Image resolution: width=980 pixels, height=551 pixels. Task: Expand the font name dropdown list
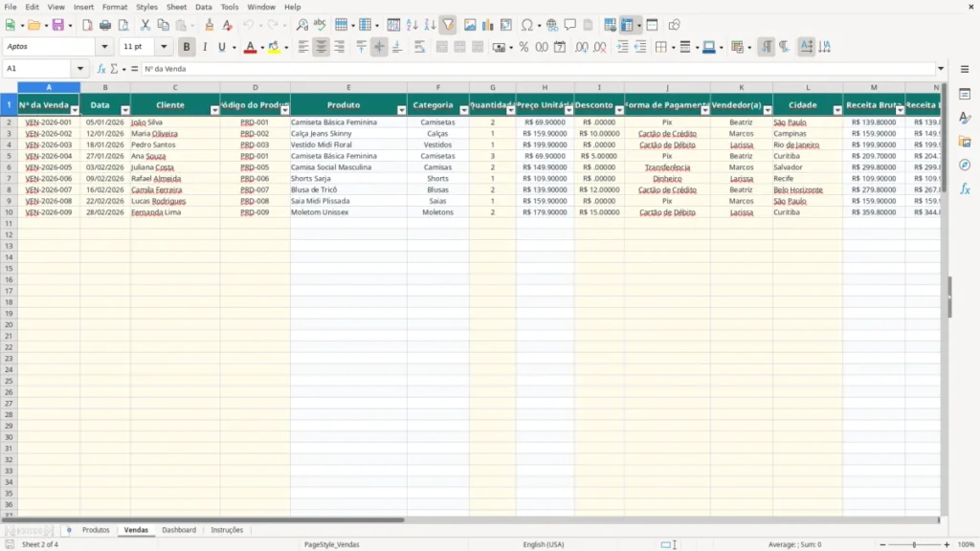tap(104, 47)
